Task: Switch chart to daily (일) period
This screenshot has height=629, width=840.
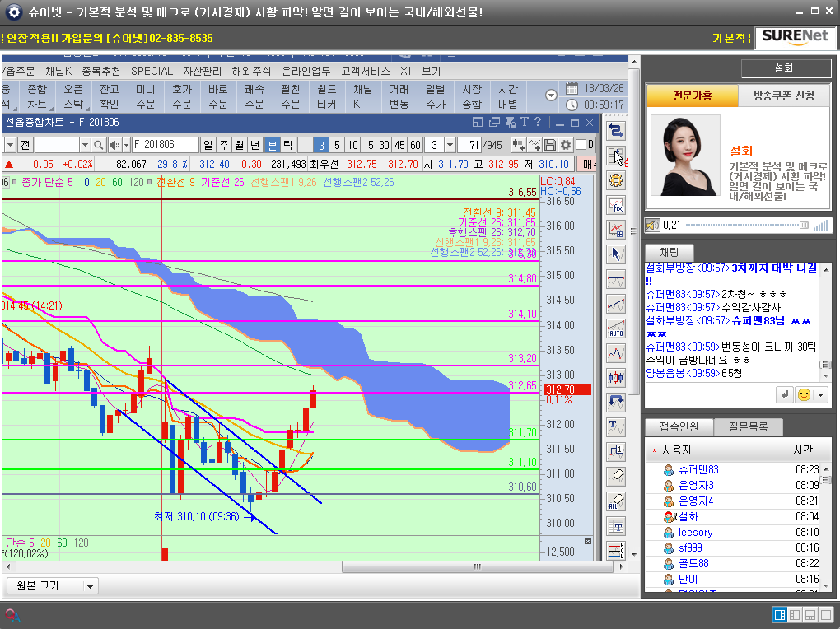Action: (208, 145)
